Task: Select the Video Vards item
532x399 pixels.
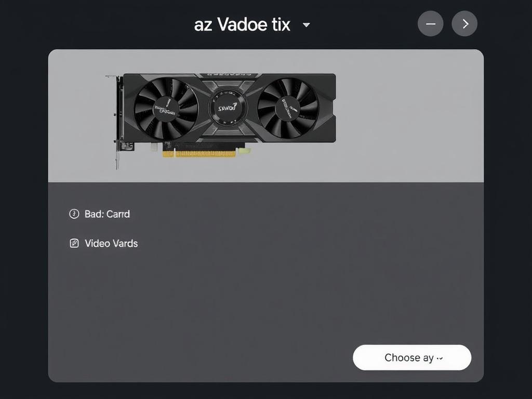Action: tap(103, 243)
